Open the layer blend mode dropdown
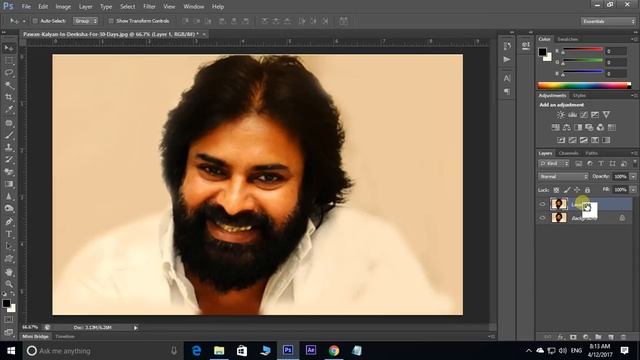The width and height of the screenshot is (640, 360). coord(563,177)
